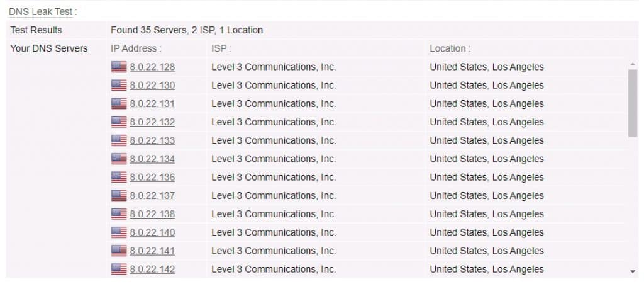Click the server list scrollbar thumb
Viewport: 644px width, 284px height.
tap(633, 103)
